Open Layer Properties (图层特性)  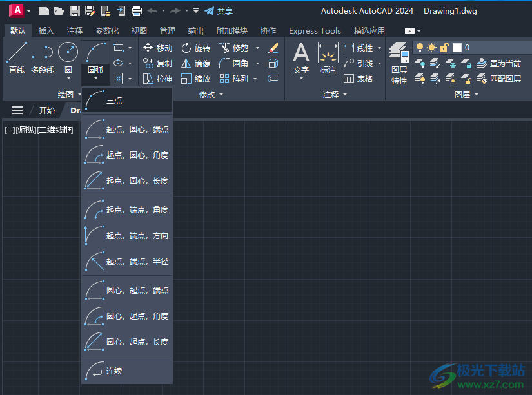coord(399,63)
